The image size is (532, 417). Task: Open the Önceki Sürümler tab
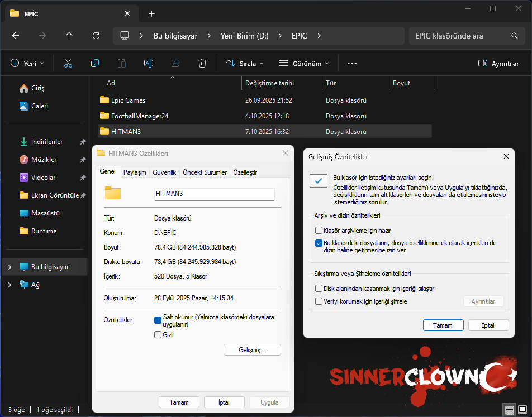coord(205,172)
